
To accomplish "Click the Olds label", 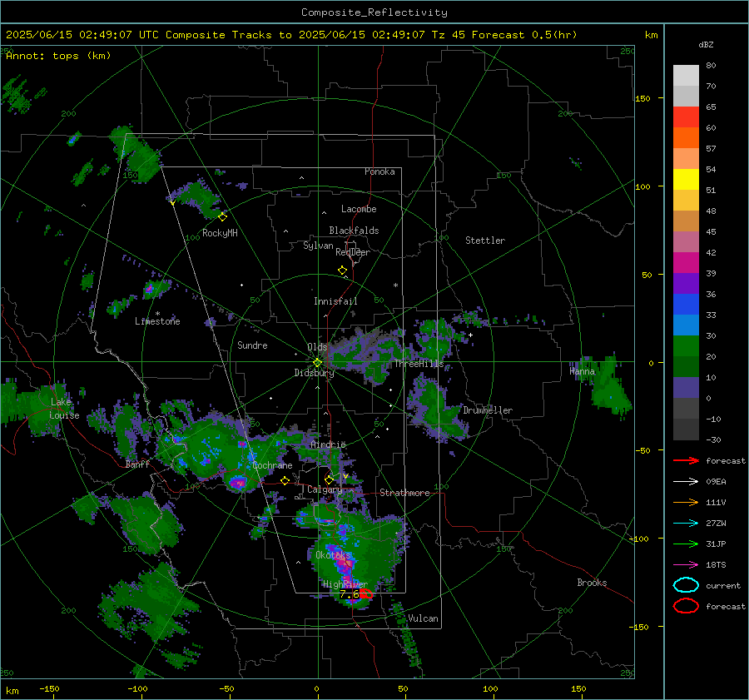I will click(x=317, y=347).
